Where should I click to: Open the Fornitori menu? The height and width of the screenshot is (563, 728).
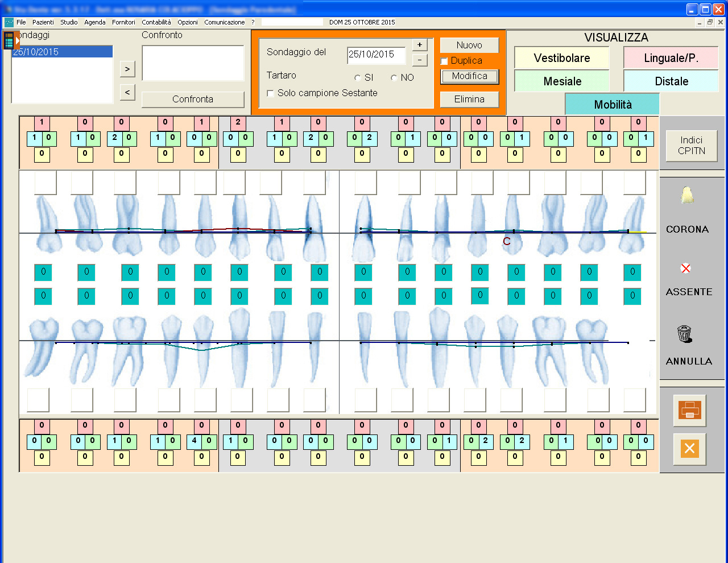(123, 22)
